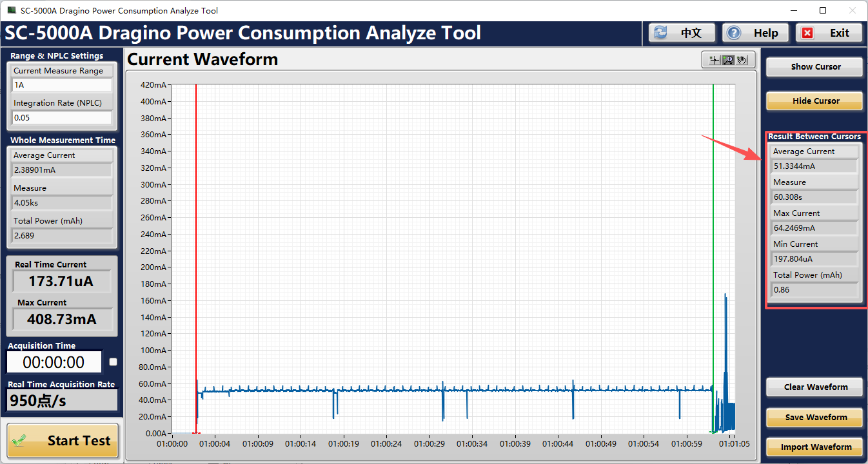Click the cursor Measure value 60.308s
This screenshot has height=464, width=868.
[x=814, y=197]
